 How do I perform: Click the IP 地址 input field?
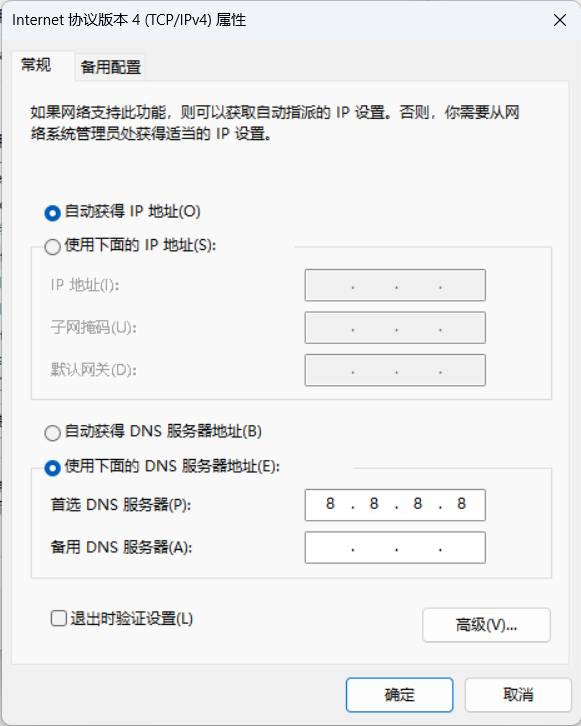point(395,285)
